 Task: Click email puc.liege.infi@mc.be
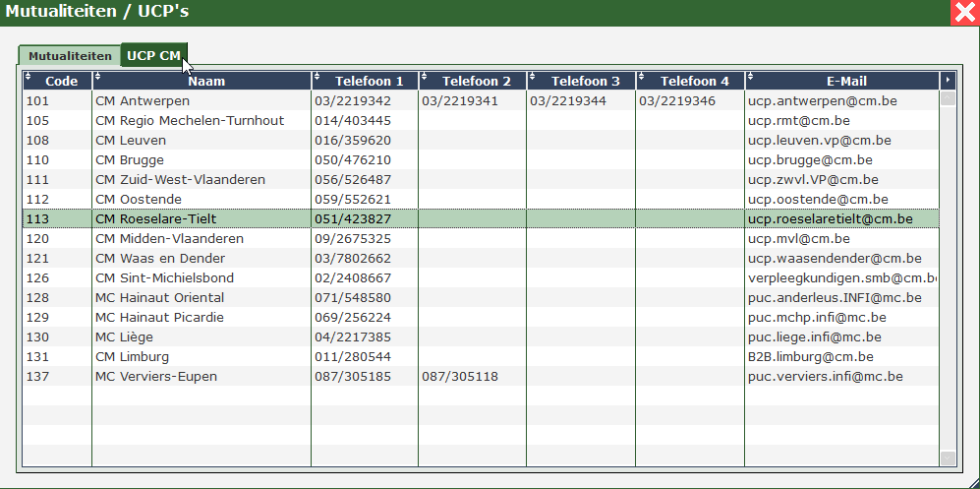click(x=815, y=337)
